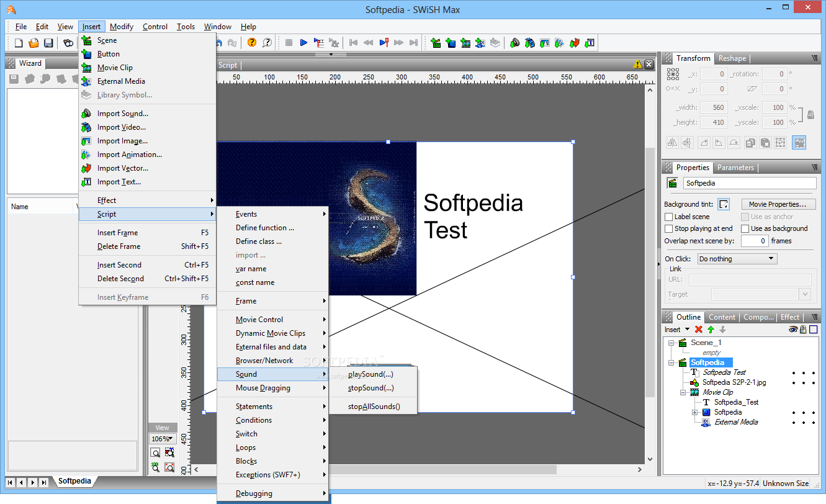Open the 106% zoom level dropdown
The width and height of the screenshot is (826, 504).
click(161, 439)
